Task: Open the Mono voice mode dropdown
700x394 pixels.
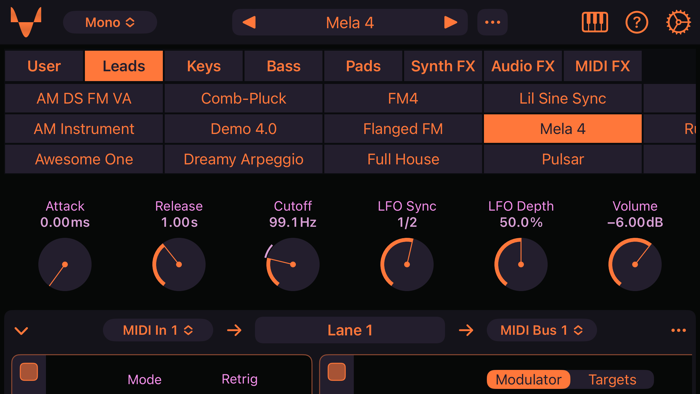Action: click(110, 22)
